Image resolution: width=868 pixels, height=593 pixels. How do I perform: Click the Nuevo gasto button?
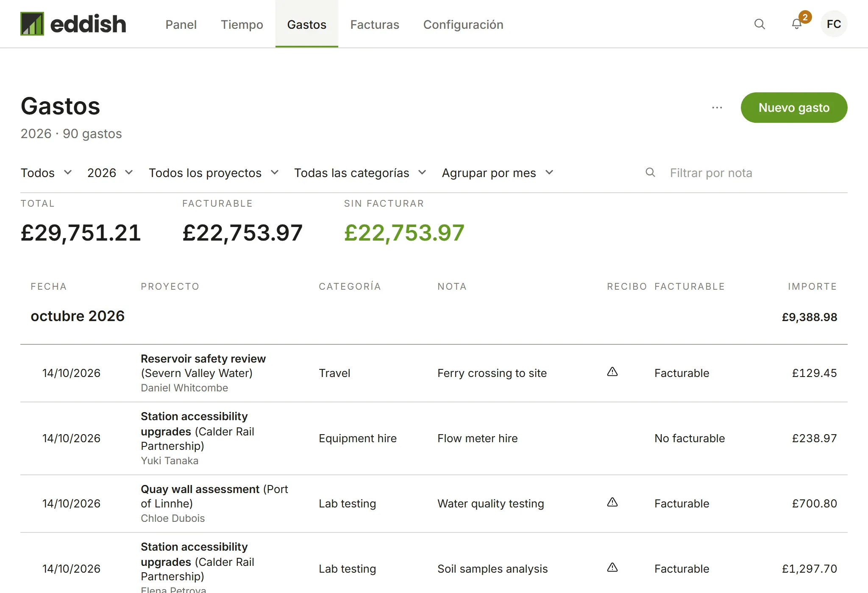pos(794,108)
